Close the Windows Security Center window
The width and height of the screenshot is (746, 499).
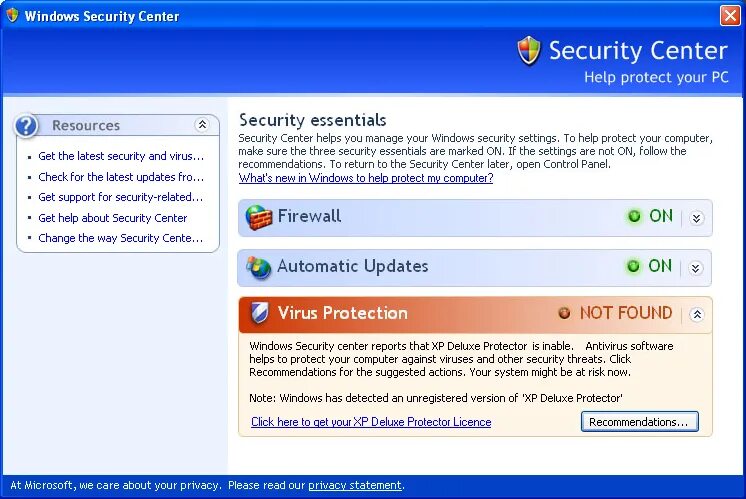pos(730,15)
